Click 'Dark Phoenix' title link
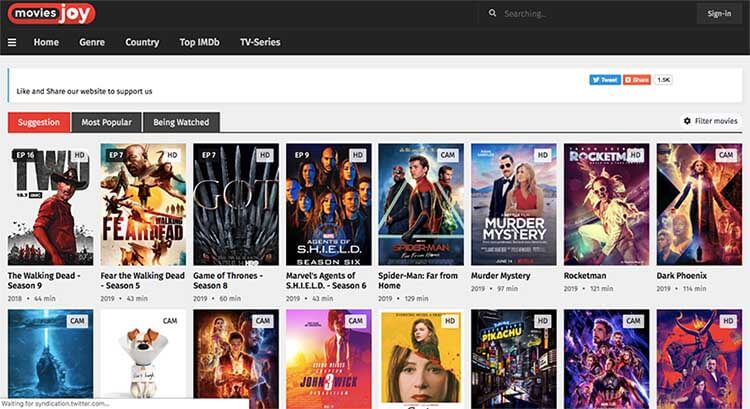The width and height of the screenshot is (750, 409). tap(682, 276)
